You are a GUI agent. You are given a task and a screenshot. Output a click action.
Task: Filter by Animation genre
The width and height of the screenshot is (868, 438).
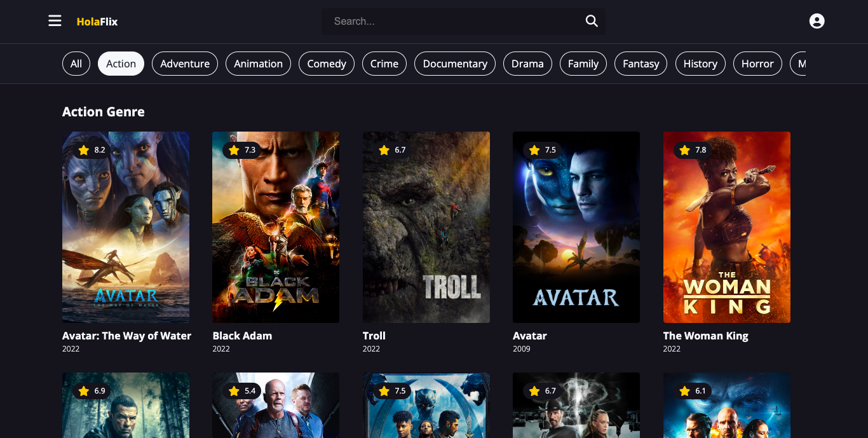click(x=258, y=64)
